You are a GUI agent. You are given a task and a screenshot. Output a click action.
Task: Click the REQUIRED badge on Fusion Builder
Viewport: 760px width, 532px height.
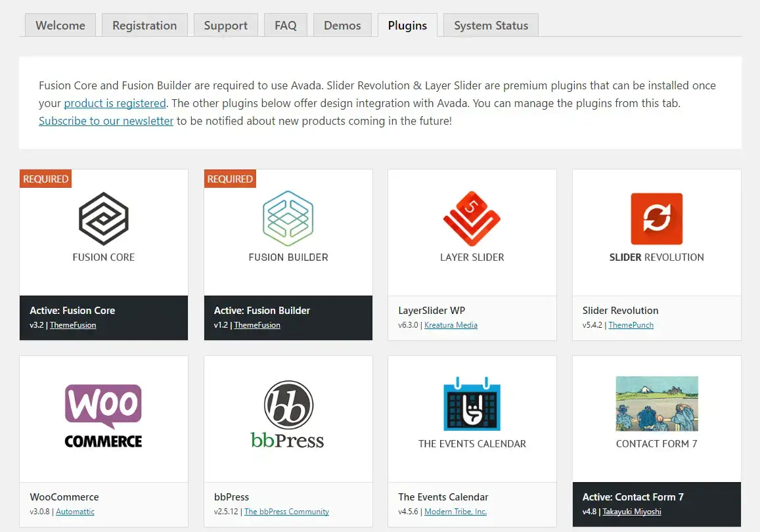pos(230,179)
